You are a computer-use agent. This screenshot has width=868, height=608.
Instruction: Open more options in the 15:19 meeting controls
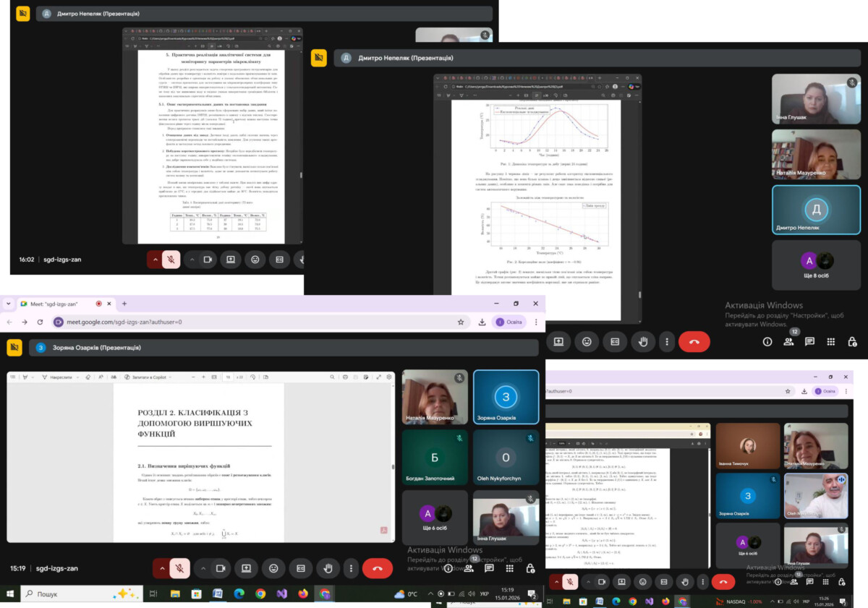pos(351,568)
